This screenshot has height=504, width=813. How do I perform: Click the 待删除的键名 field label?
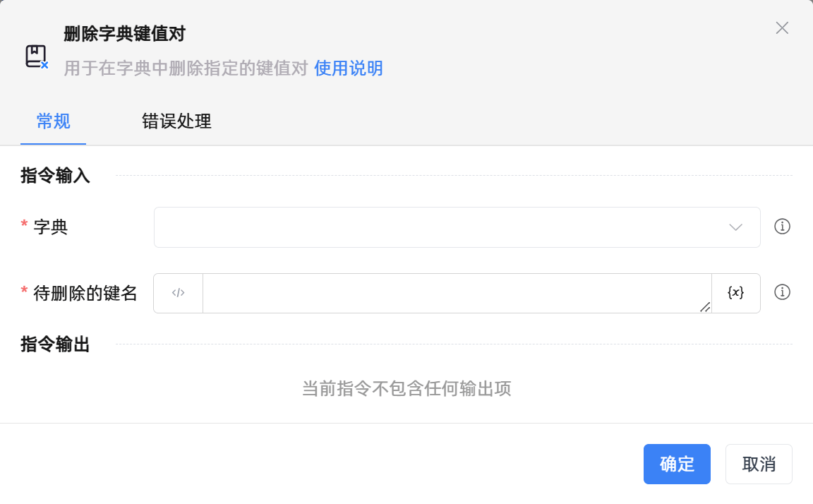pos(85,293)
